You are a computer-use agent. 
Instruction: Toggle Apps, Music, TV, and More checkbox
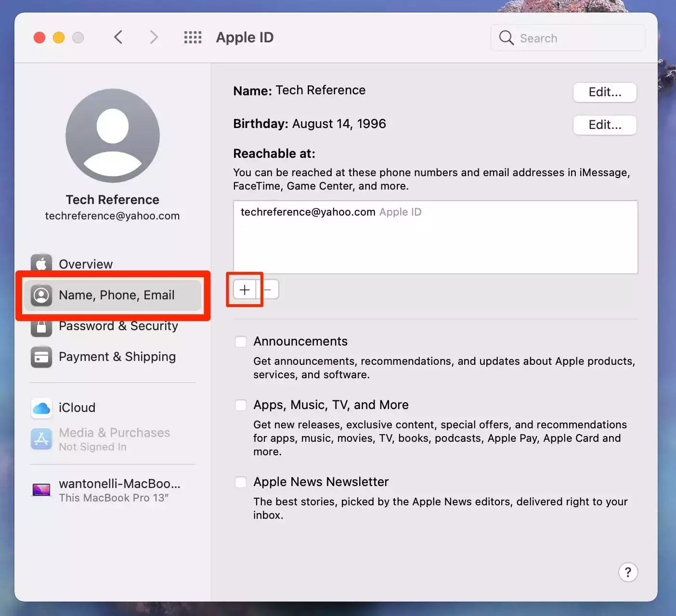click(241, 405)
